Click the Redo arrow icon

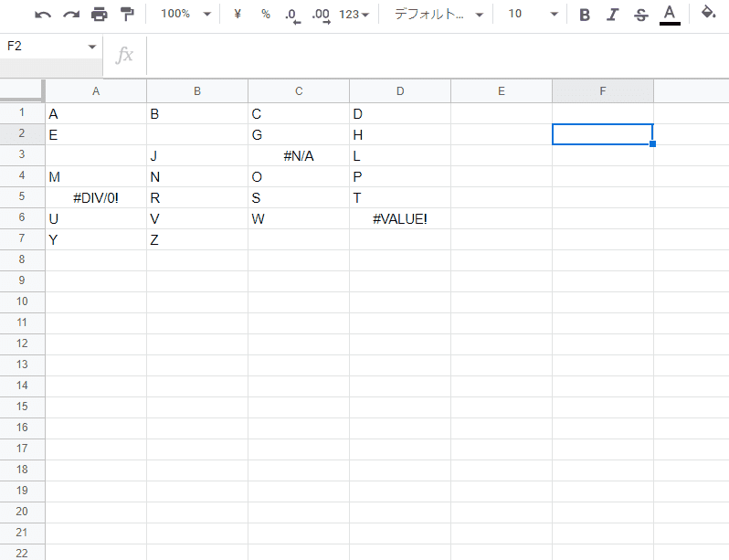pyautogui.click(x=71, y=15)
